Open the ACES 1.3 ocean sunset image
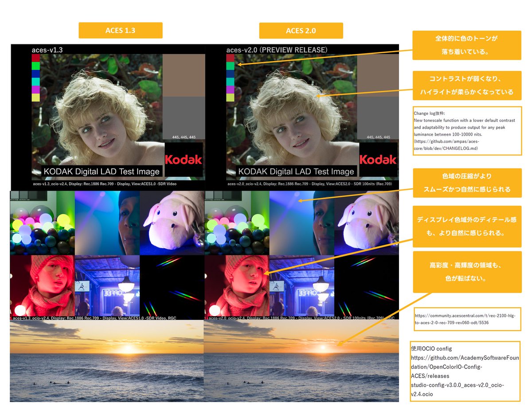The image size is (532, 415). [x=107, y=361]
